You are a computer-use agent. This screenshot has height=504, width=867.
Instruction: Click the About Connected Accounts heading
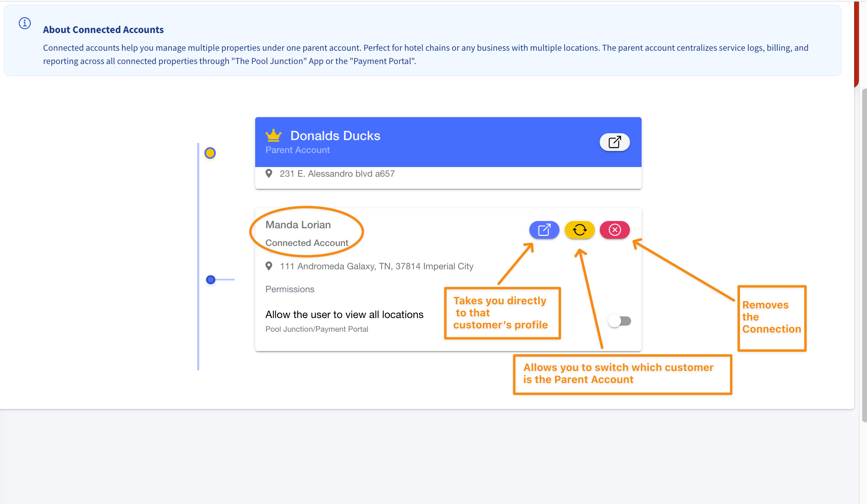pos(103,30)
